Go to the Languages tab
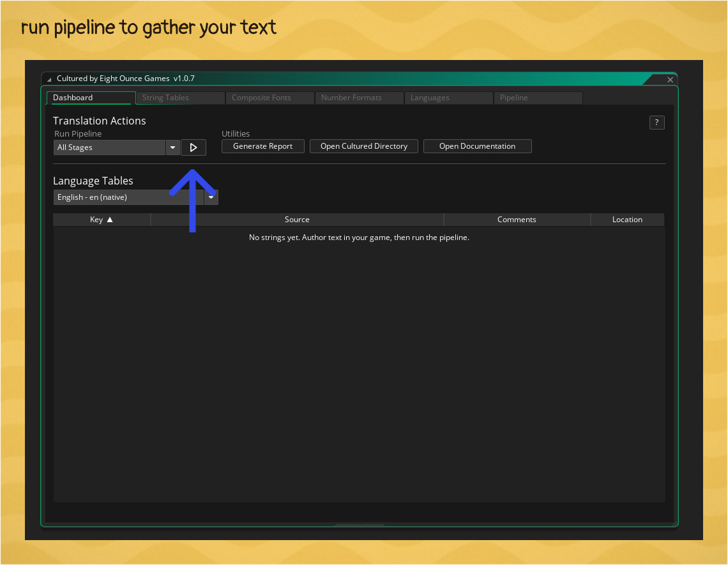 pyautogui.click(x=448, y=98)
